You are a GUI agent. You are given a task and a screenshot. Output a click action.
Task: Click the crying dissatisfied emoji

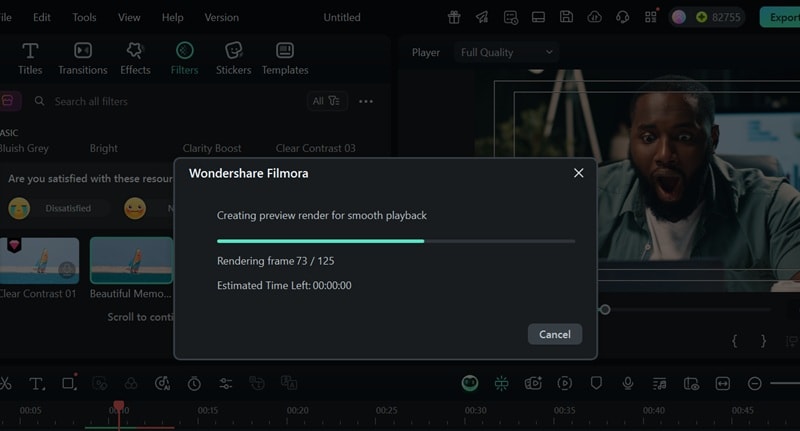[19, 208]
